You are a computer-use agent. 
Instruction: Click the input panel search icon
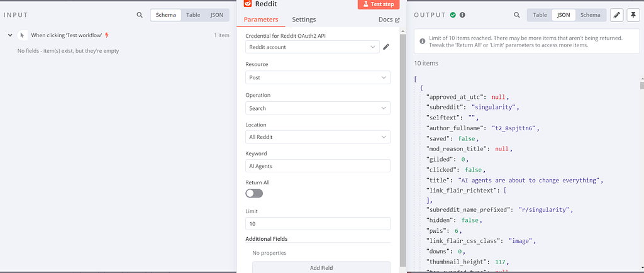click(x=140, y=14)
